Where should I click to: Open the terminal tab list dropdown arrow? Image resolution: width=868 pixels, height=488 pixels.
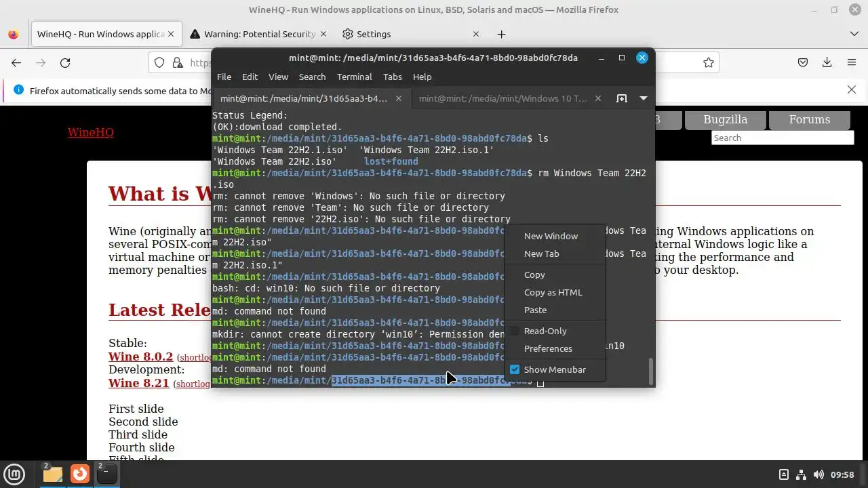click(x=644, y=98)
